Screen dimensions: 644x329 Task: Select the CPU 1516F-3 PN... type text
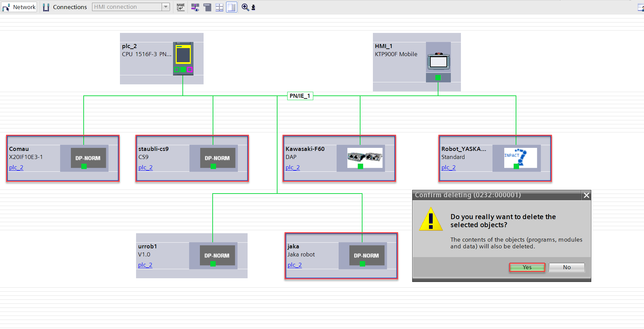click(146, 54)
